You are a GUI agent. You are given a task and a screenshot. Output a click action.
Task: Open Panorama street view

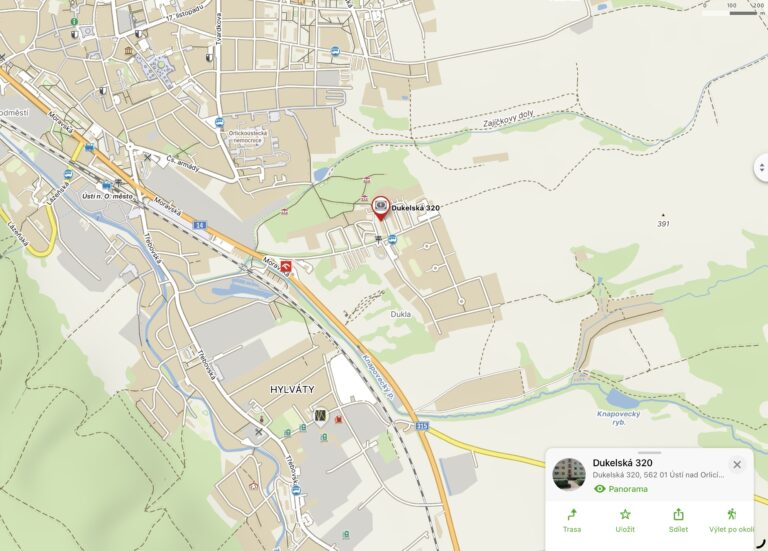click(621, 489)
